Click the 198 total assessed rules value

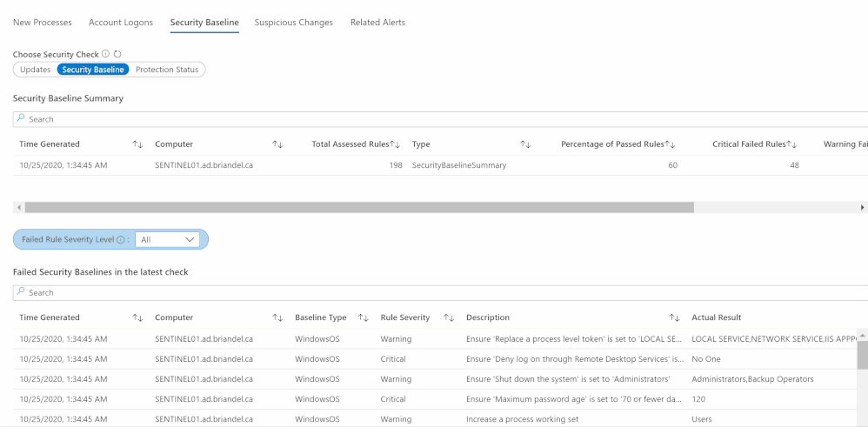click(x=396, y=165)
